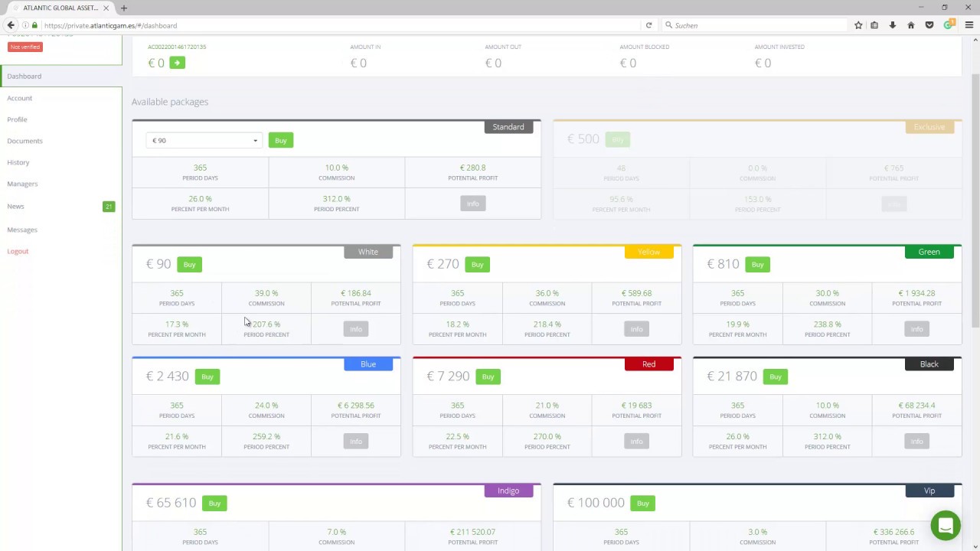
Task: Buy the Indigo € 65 610 package
Action: click(x=214, y=503)
